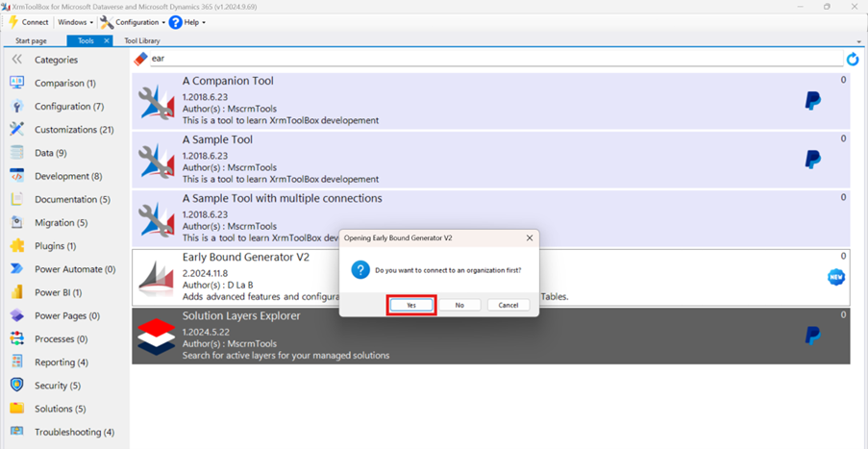Image resolution: width=868 pixels, height=449 pixels.
Task: Click the NEW badge on Early Bound Generator
Action: pos(835,278)
